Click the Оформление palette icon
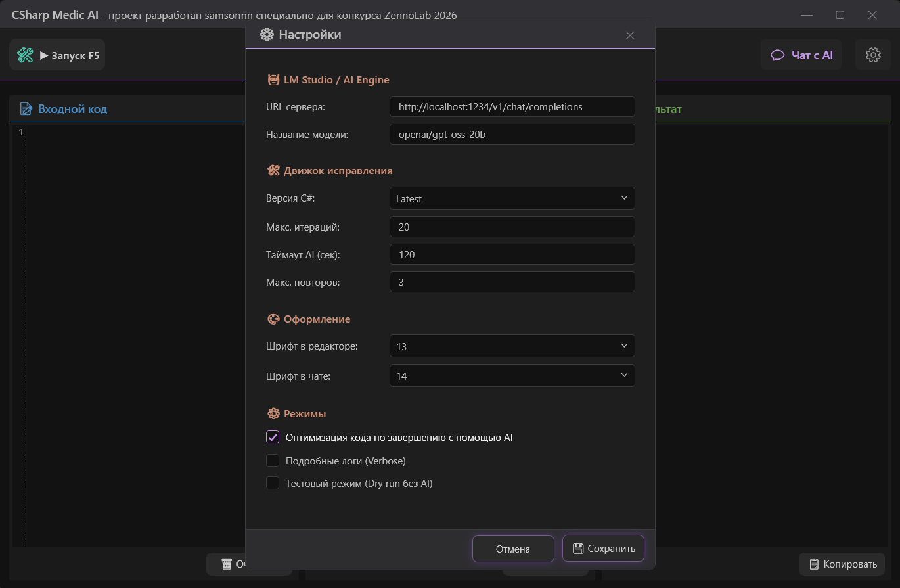The image size is (900, 588). [x=273, y=319]
